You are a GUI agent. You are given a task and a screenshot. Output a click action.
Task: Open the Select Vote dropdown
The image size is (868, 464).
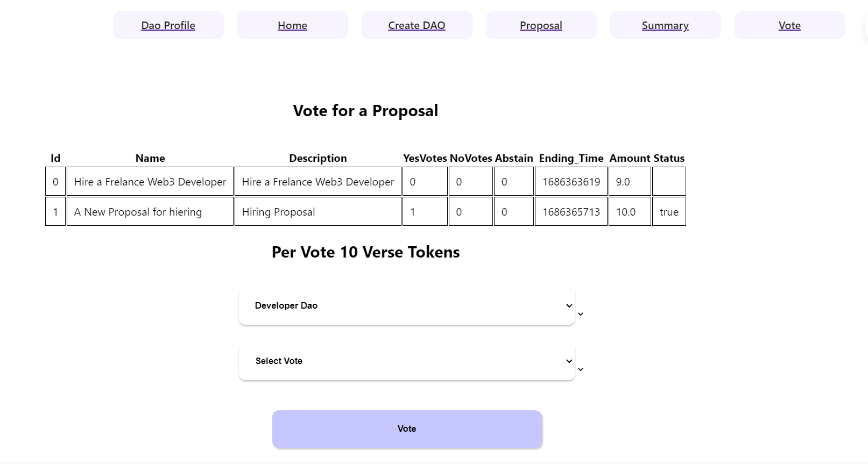coord(406,361)
